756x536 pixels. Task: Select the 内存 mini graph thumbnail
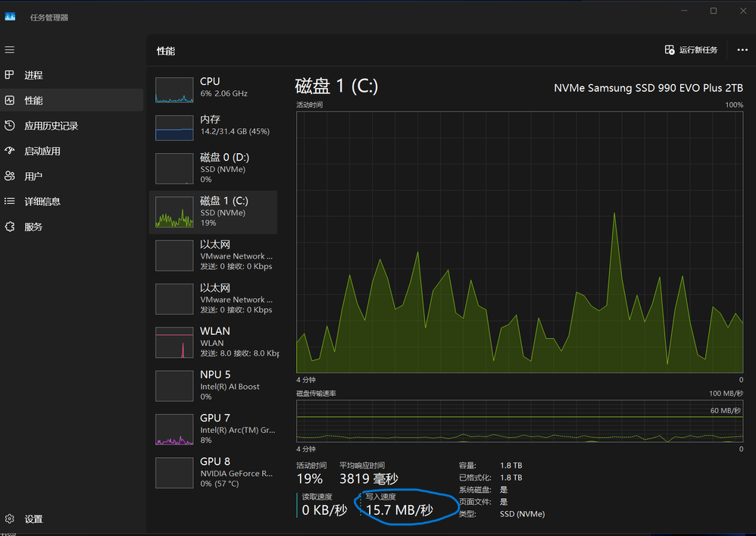[x=174, y=128]
